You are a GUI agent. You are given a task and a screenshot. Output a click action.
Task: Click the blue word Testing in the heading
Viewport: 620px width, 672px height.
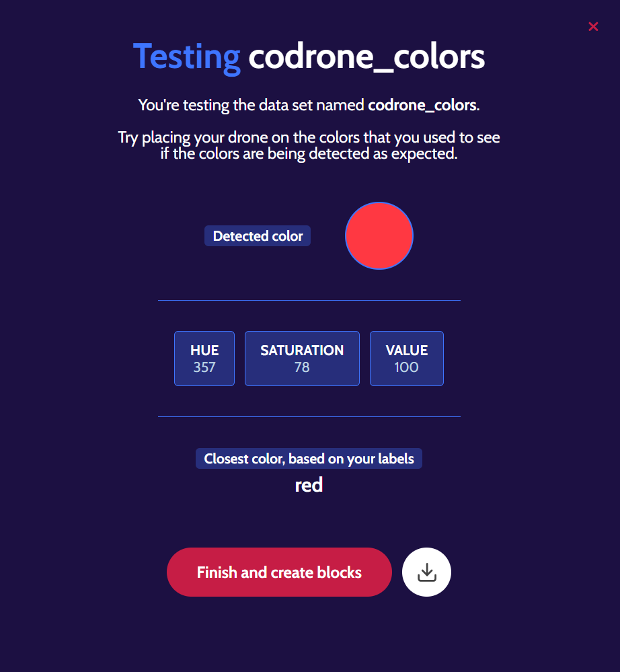tap(187, 58)
